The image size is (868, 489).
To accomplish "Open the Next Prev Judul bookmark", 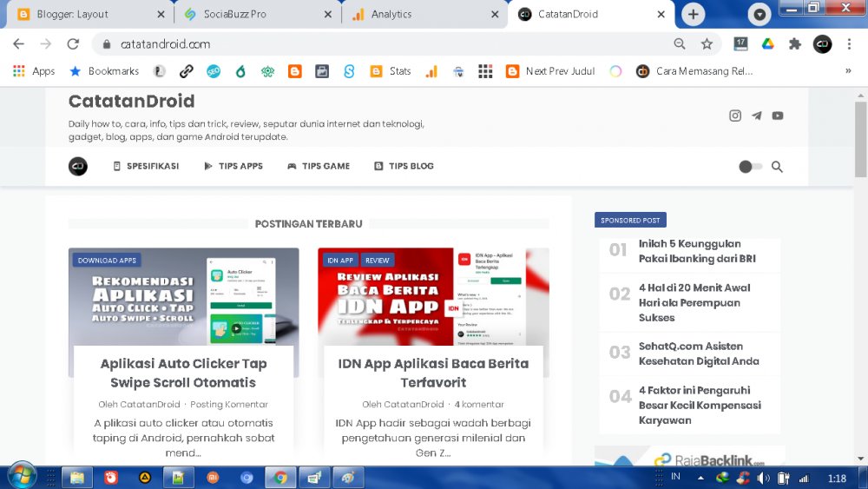I will click(x=550, y=71).
